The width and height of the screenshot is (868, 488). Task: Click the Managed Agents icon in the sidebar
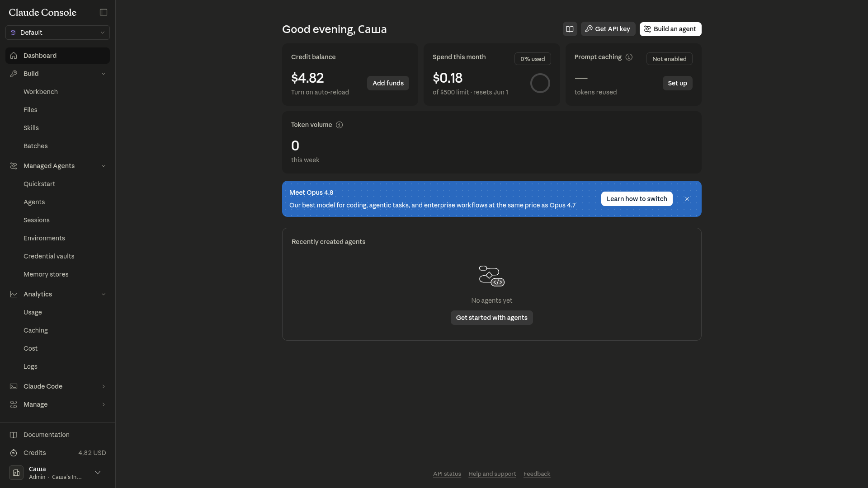pos(14,166)
